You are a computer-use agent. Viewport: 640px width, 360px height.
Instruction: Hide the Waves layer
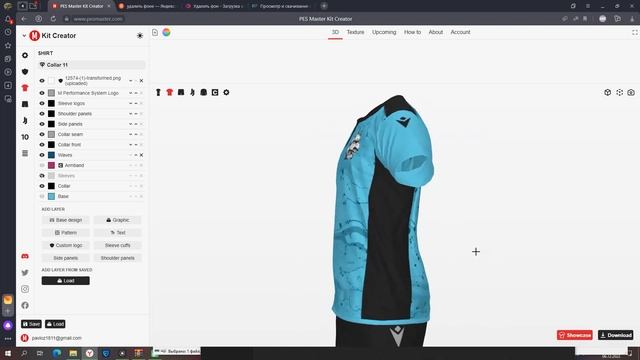click(42, 155)
